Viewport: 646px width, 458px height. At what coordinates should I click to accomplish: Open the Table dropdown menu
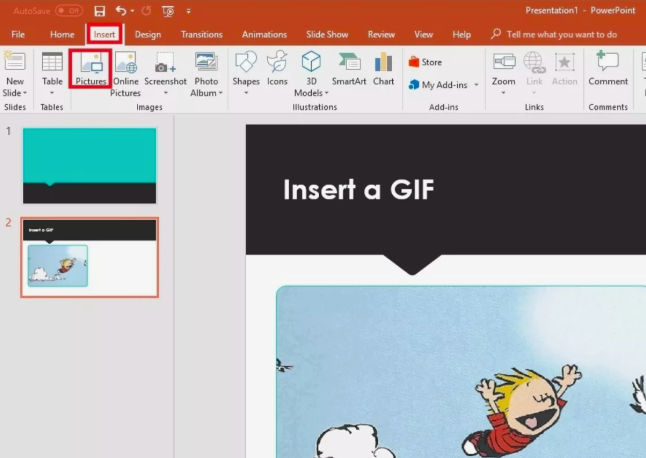pos(52,93)
